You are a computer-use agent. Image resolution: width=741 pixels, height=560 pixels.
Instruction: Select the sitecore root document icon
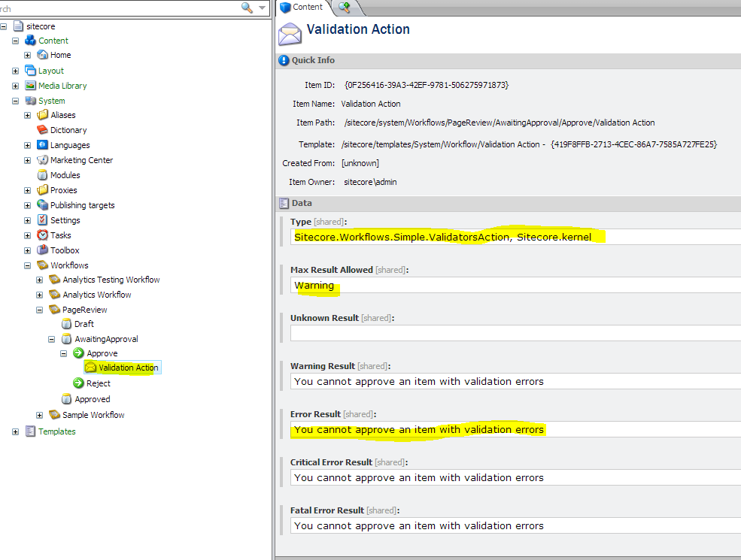click(18, 26)
